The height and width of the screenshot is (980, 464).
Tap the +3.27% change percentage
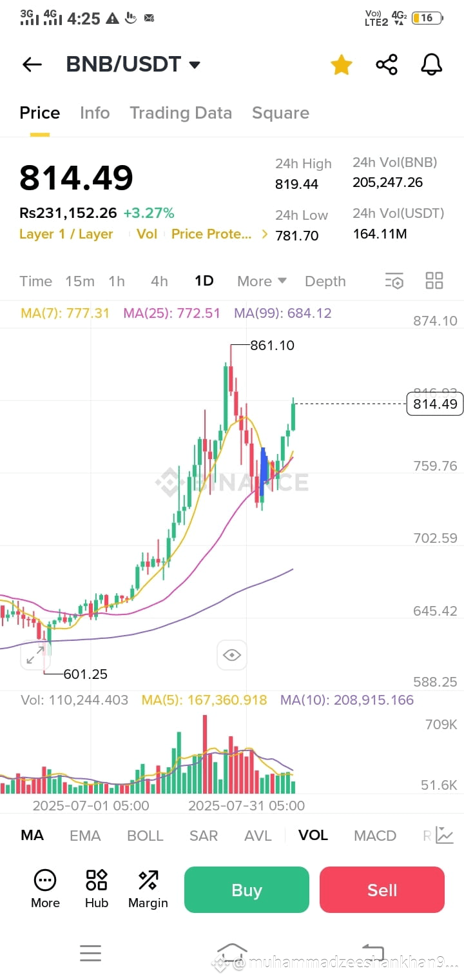(149, 213)
